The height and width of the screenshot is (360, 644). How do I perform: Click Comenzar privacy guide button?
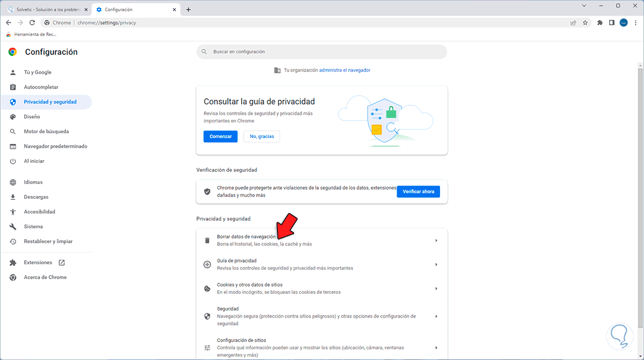pos(221,136)
